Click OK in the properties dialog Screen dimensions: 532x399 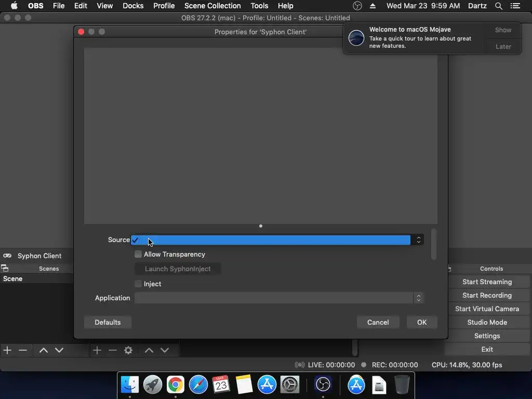tap(422, 322)
